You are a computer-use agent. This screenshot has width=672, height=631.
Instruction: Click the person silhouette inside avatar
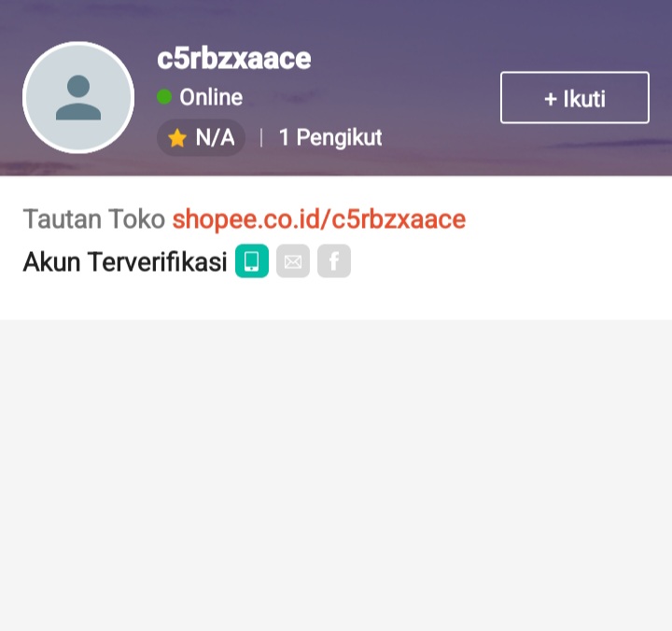[78, 98]
